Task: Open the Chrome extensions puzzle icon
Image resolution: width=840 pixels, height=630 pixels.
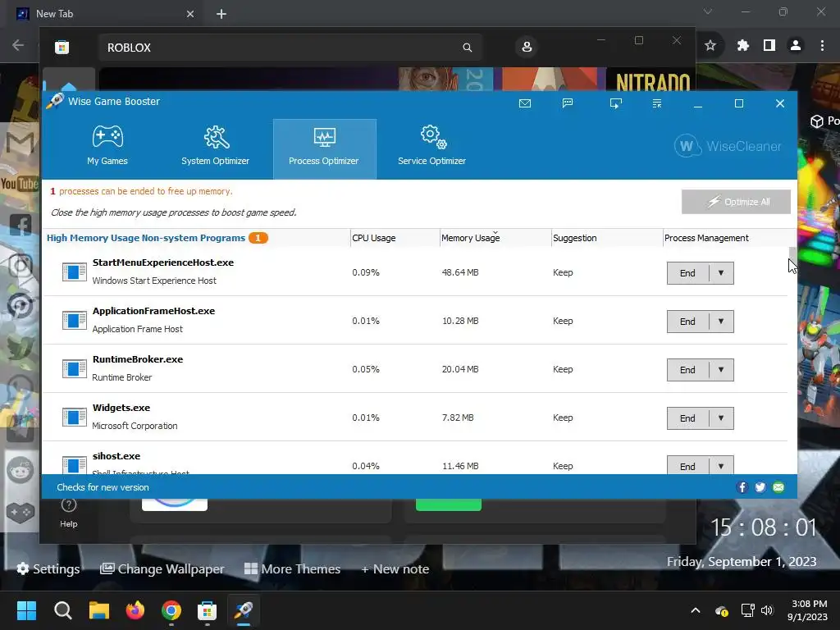Action: pos(742,46)
